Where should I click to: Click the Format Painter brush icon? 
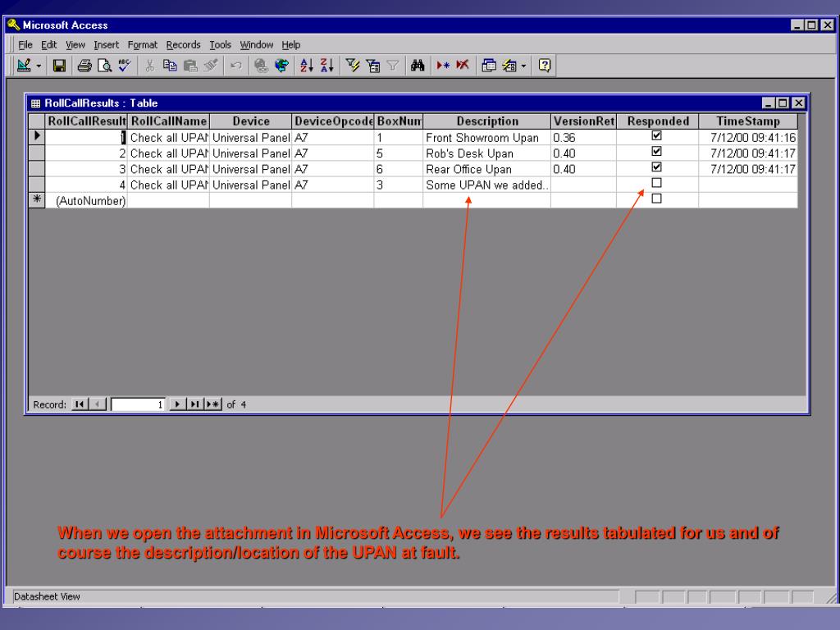[211, 66]
